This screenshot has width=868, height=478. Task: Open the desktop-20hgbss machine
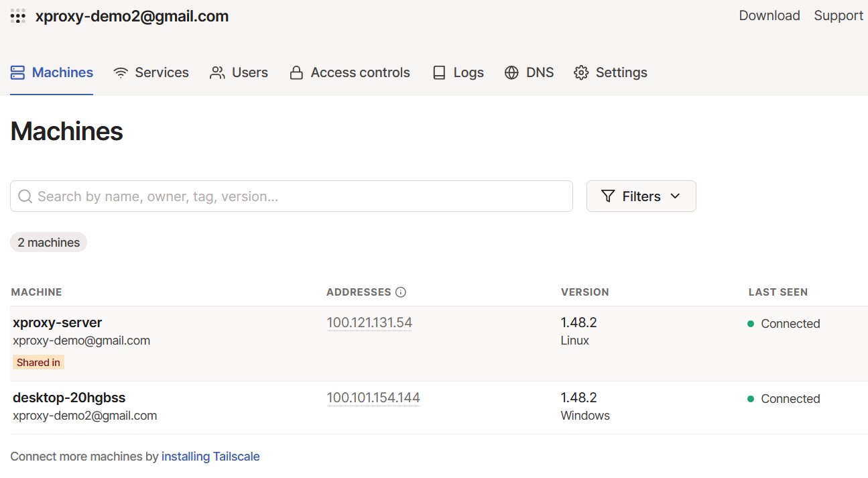point(69,398)
